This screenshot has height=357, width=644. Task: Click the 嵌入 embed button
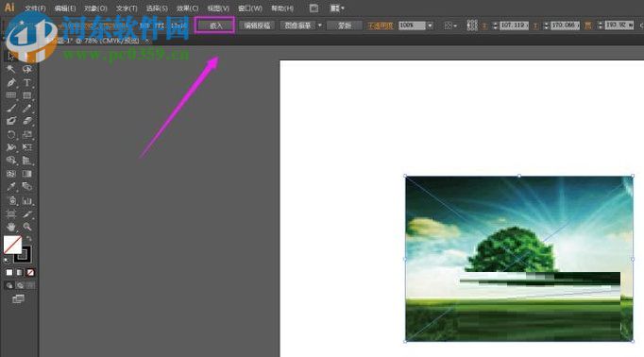[x=215, y=25]
